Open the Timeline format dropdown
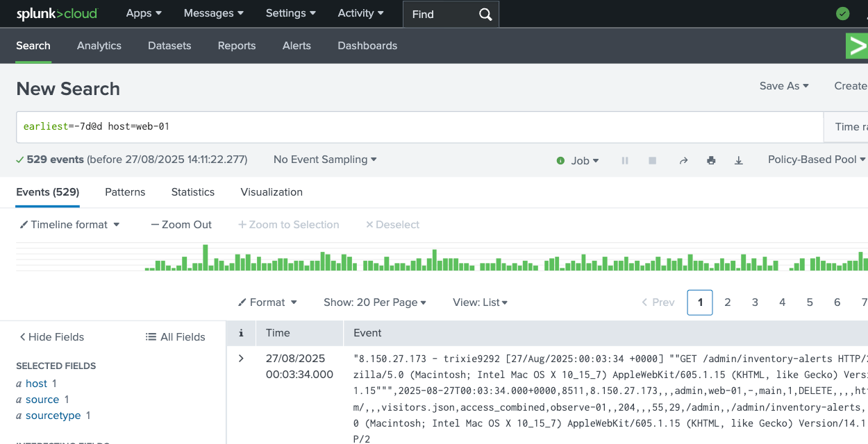 click(x=69, y=225)
